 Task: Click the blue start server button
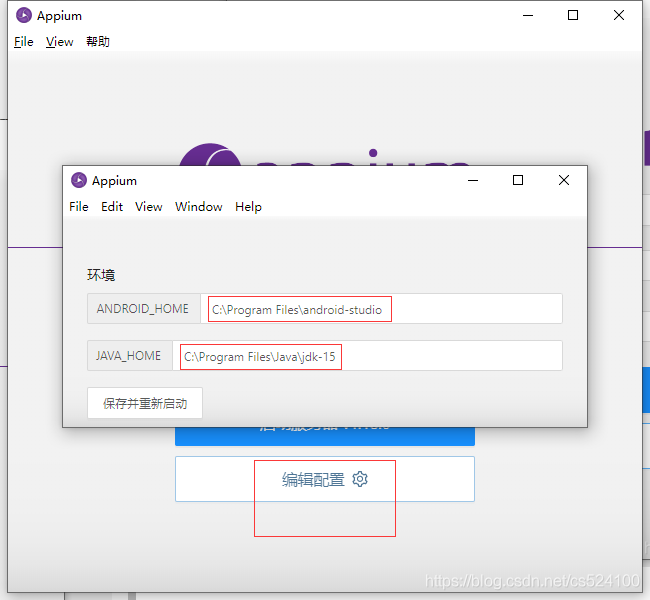point(325,436)
